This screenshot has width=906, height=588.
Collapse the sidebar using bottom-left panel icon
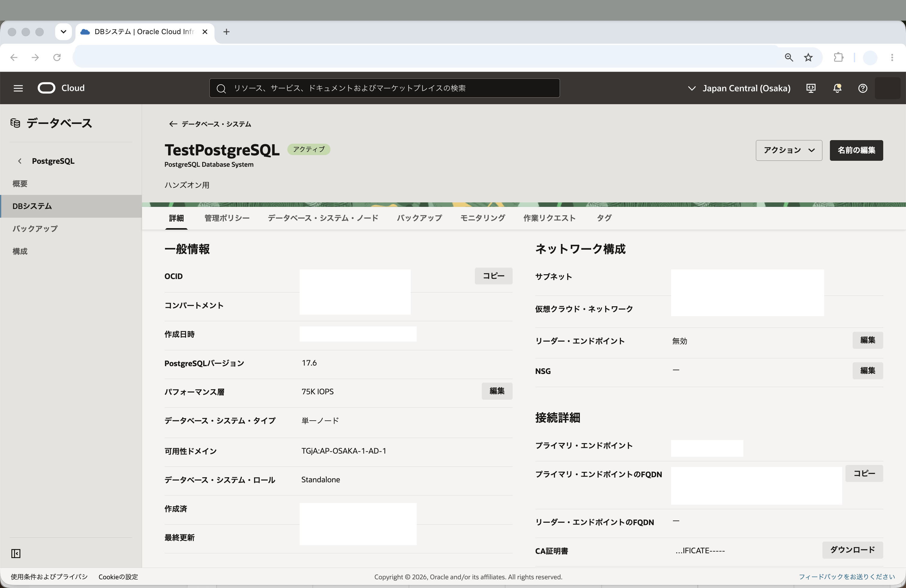coord(16,553)
